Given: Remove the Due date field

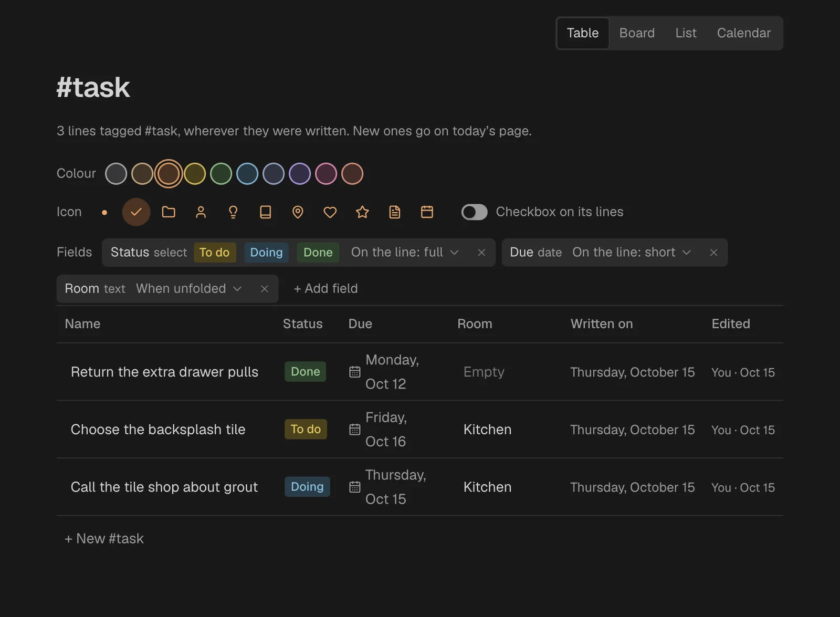Looking at the screenshot, I should click(x=713, y=253).
